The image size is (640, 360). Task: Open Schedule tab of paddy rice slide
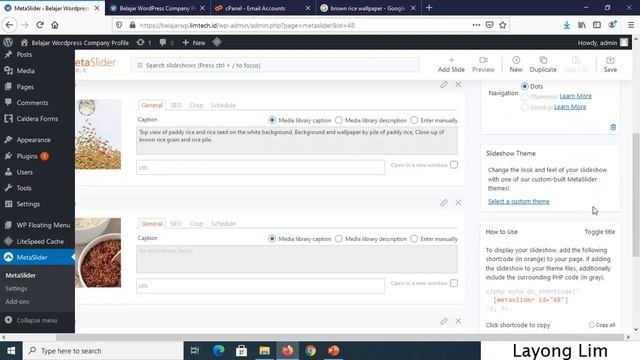tap(223, 105)
